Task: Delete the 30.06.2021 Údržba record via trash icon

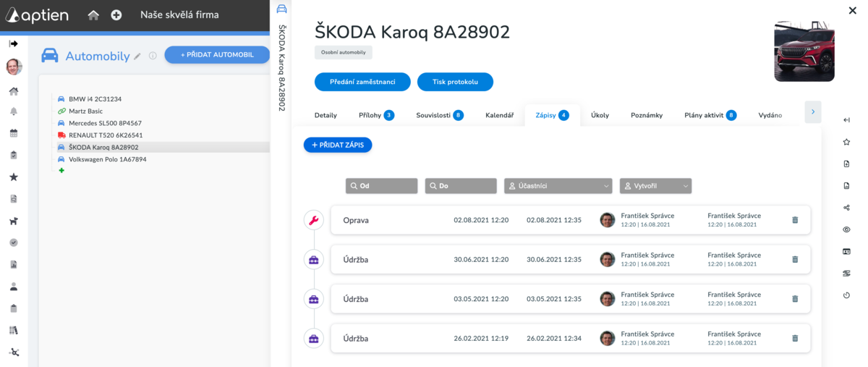Action: click(795, 259)
